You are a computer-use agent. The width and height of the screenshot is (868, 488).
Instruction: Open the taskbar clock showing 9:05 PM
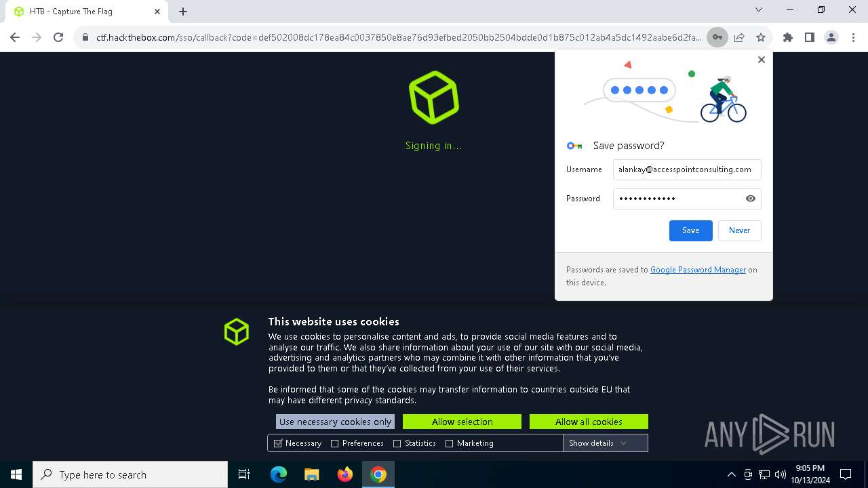coord(810,474)
